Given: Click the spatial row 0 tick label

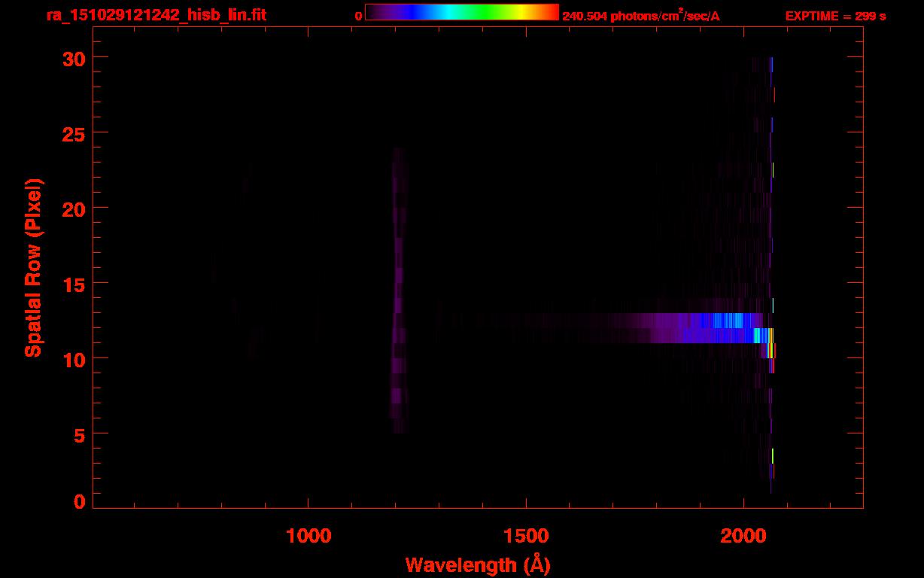Looking at the screenshot, I should click(x=78, y=502).
